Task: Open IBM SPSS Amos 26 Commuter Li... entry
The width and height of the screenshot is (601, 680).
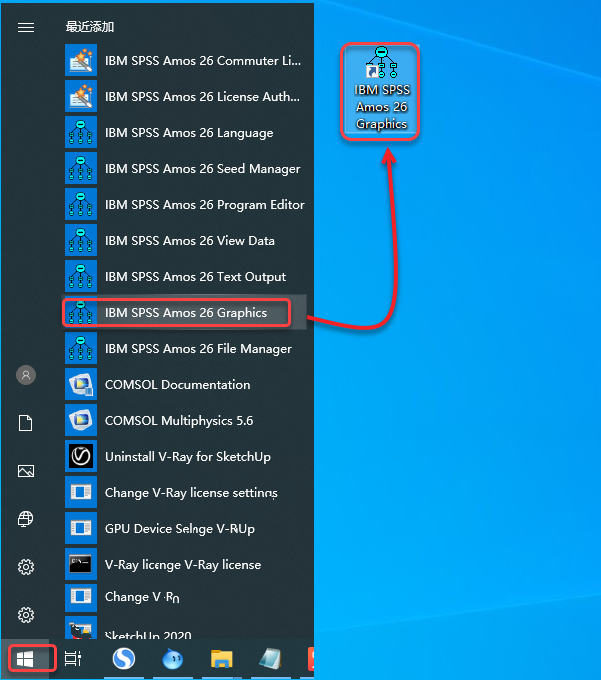Action: [x=185, y=60]
